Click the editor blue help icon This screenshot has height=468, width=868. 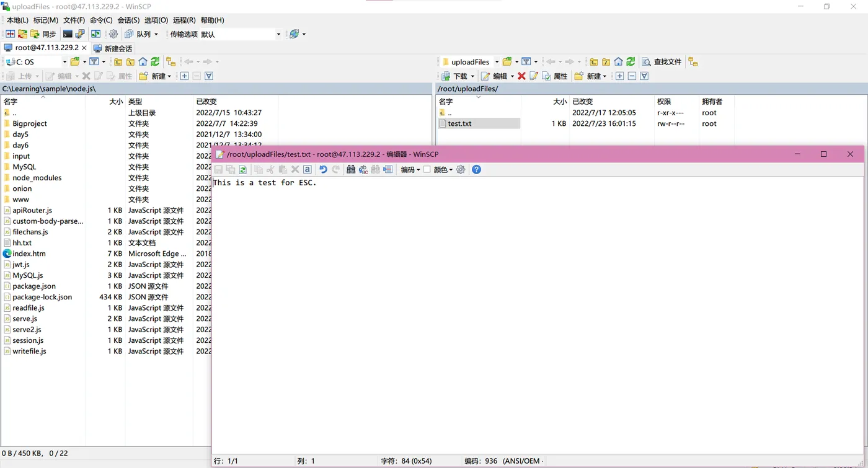476,169
